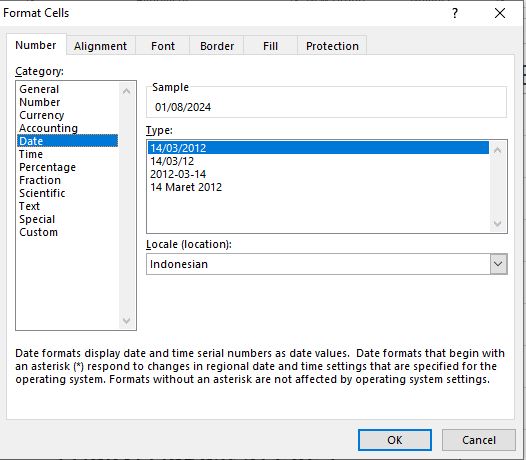Select the Fraction category

[x=67, y=180]
